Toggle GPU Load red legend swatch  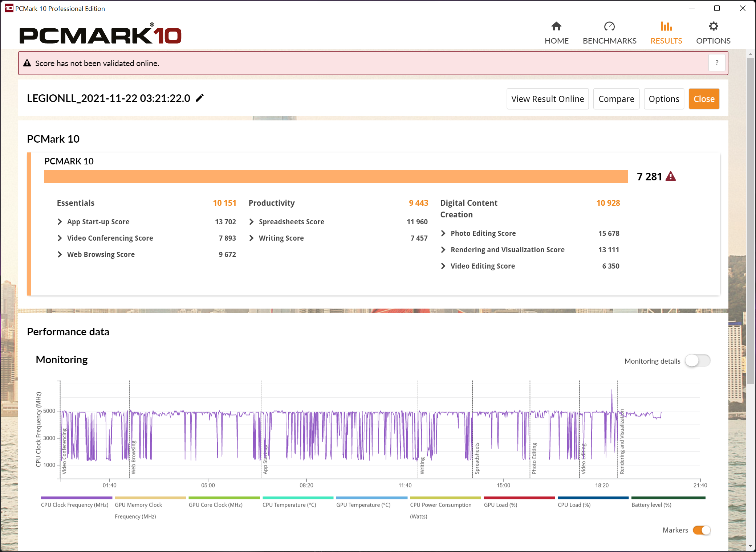519,498
